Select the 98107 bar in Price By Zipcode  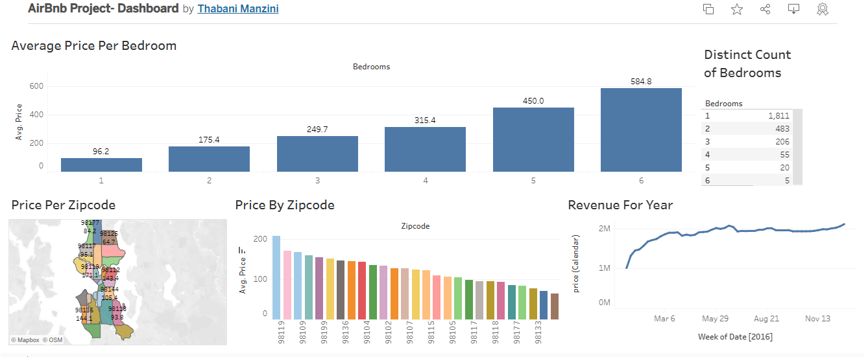pyautogui.click(x=415, y=294)
